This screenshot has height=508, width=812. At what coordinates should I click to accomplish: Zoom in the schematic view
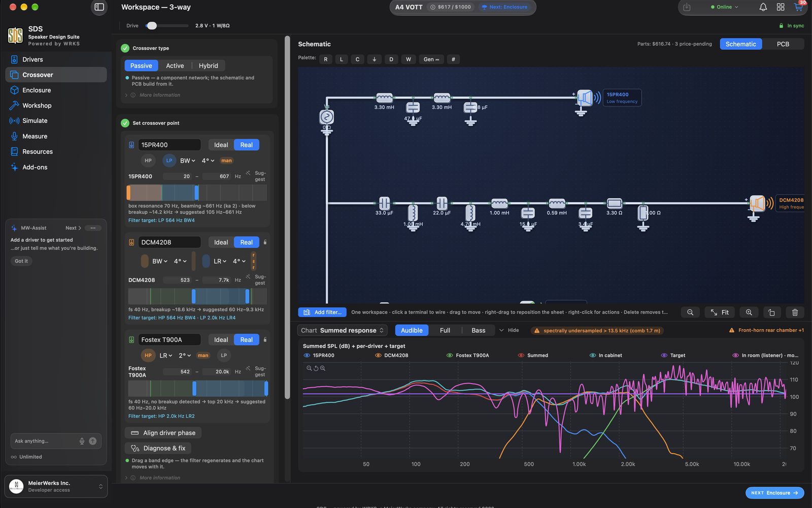click(749, 312)
